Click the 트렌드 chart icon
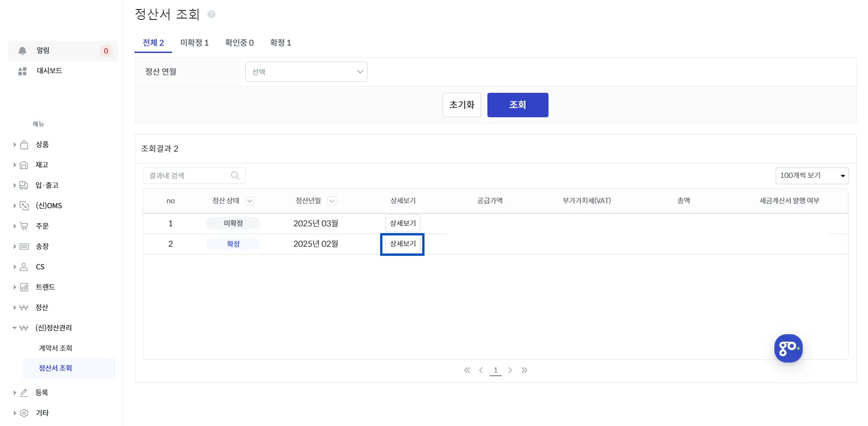The height and width of the screenshot is (426, 868). point(24,287)
